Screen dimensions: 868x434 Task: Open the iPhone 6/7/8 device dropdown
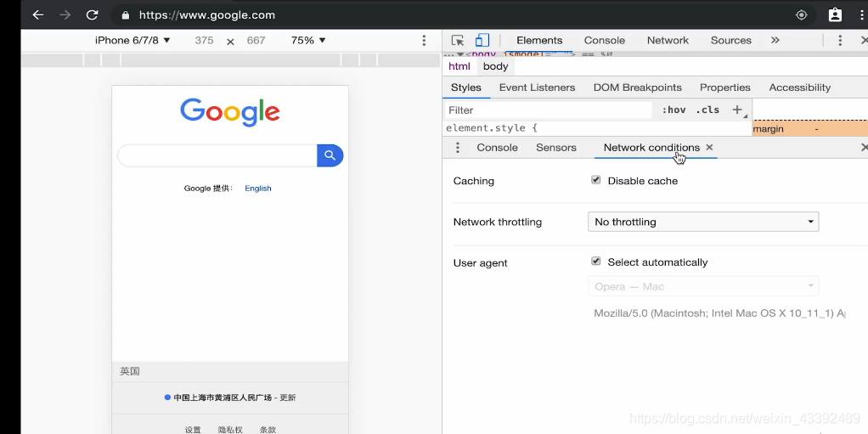(x=132, y=41)
